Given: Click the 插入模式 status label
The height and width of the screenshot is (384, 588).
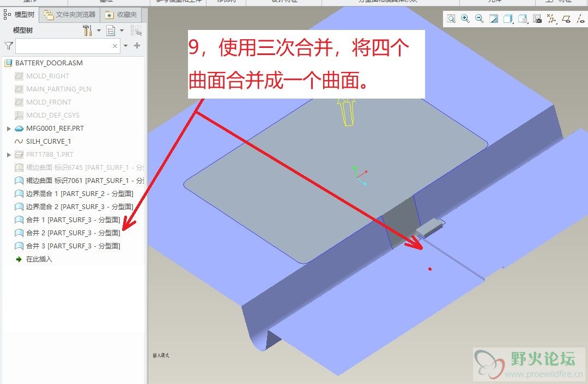Looking at the screenshot, I should pos(161,355).
